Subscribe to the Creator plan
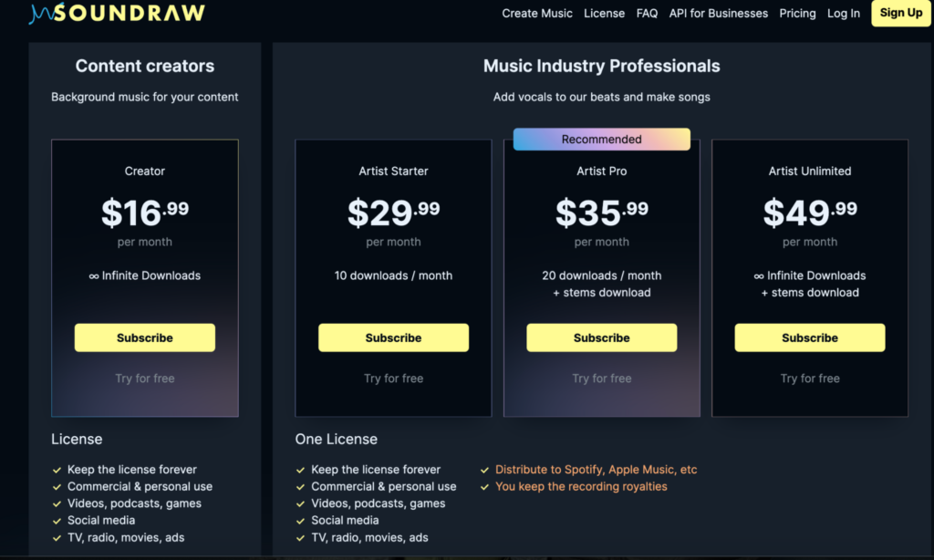Image resolution: width=934 pixels, height=560 pixels. pyautogui.click(x=145, y=337)
